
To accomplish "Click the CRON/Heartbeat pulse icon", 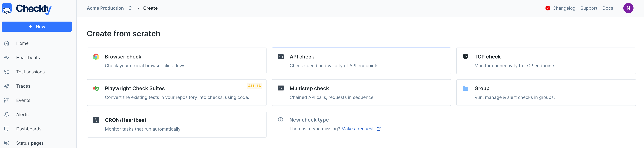I will [x=96, y=120].
